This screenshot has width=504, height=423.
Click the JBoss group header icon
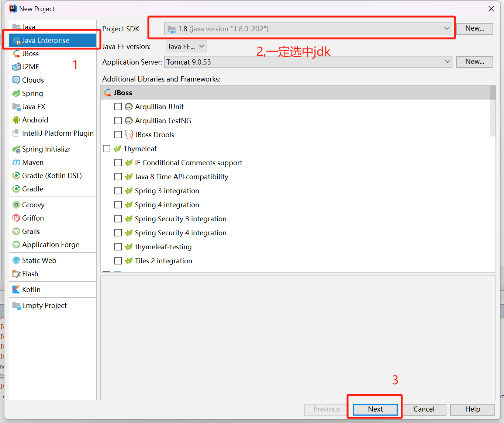[107, 93]
